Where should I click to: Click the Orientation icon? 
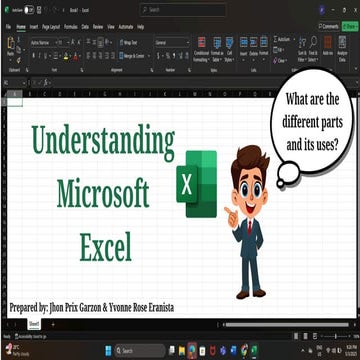[108, 42]
